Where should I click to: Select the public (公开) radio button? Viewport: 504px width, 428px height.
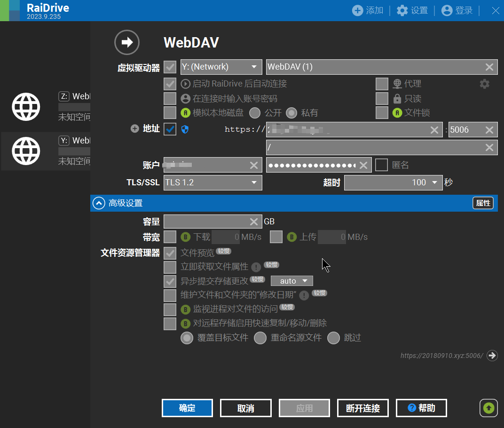[x=255, y=113]
